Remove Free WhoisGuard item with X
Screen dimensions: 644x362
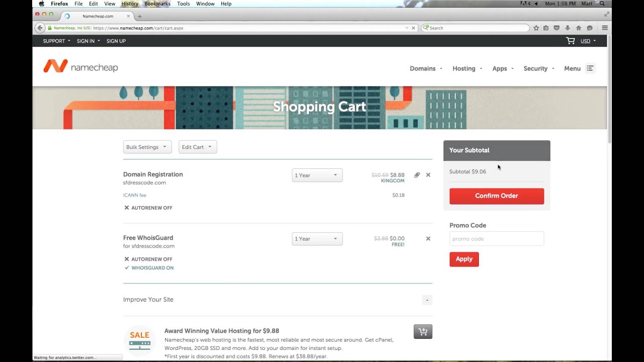click(428, 238)
